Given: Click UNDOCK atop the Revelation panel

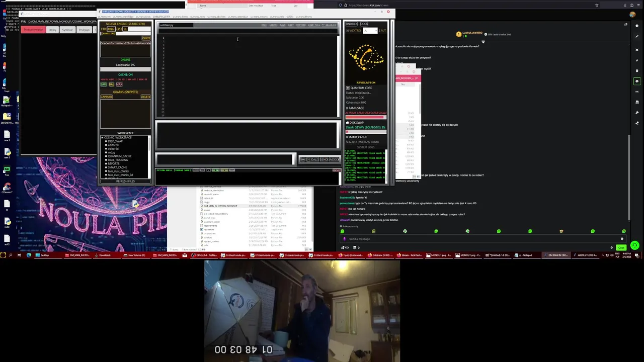Looking at the screenshot, I should point(352,24).
